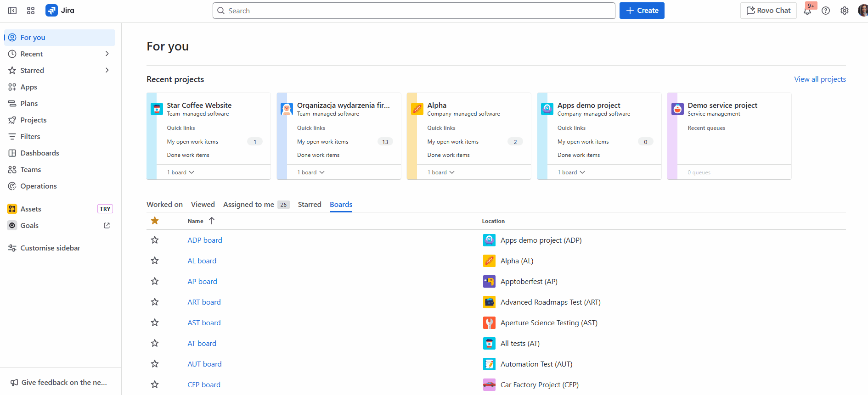Open Star Coffee Website board dropdown
Viewport: 868px width, 395px height.
click(x=180, y=172)
